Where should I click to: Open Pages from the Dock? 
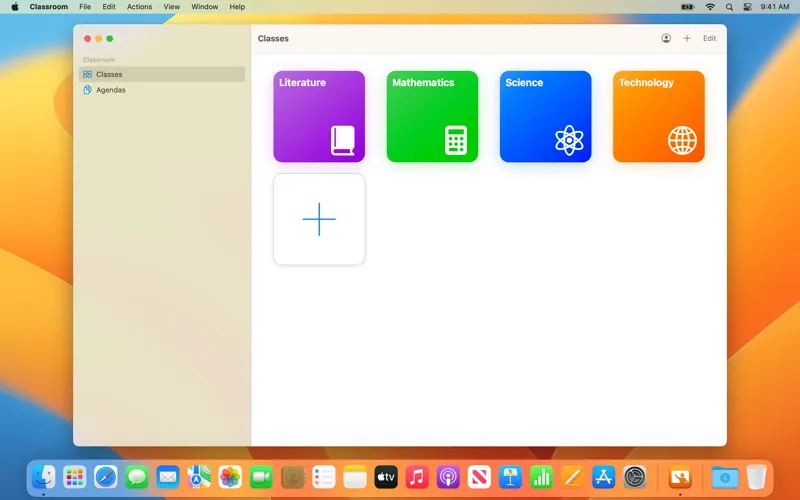pos(572,478)
